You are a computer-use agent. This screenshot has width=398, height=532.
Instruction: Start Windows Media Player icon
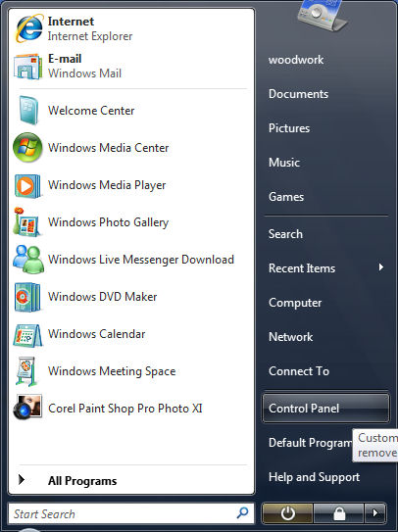click(27, 185)
